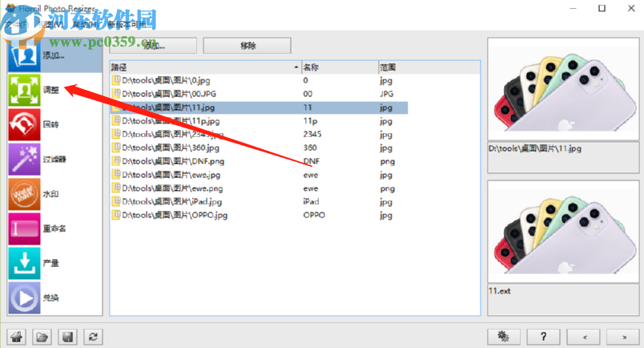Click the file icon beside OPPO.jpg
644x348 pixels.
tap(116, 215)
